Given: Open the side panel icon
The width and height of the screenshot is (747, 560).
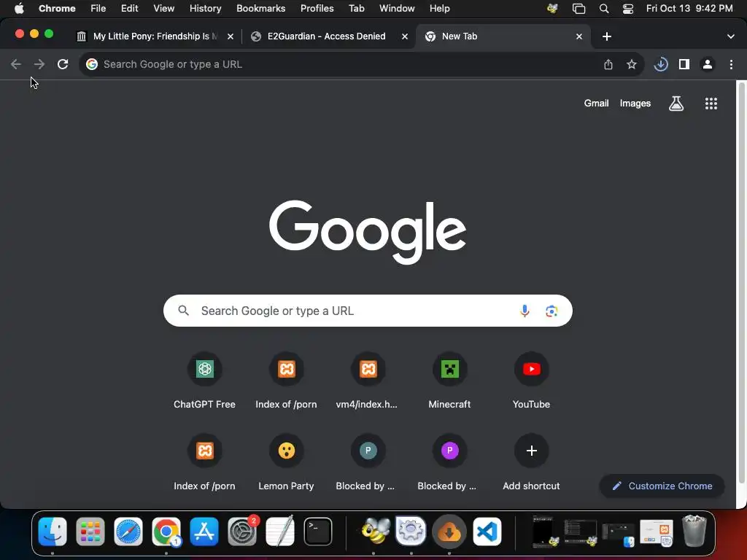Looking at the screenshot, I should click(x=684, y=64).
